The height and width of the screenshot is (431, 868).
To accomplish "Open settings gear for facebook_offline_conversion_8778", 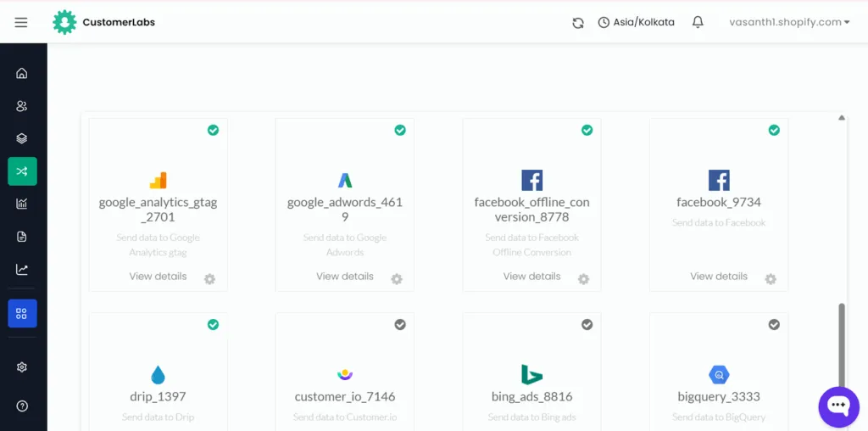I will (583, 279).
